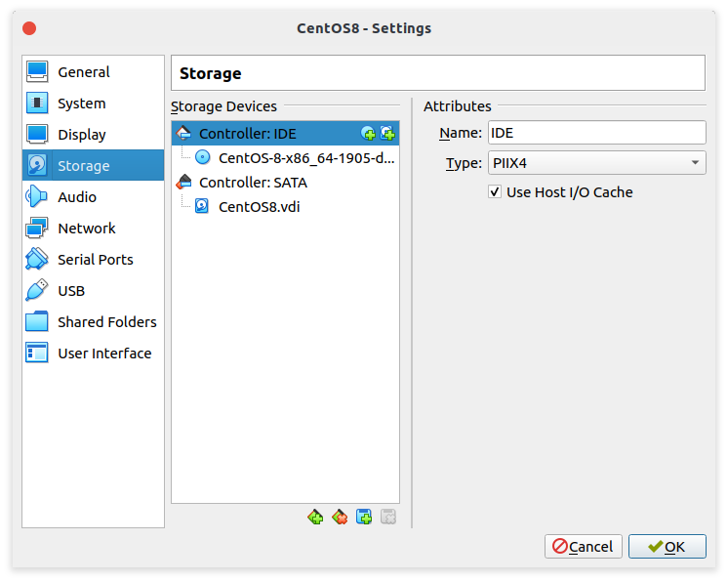Viewport: 728px width, 582px height.
Task: Open System settings page
Action: (93, 104)
